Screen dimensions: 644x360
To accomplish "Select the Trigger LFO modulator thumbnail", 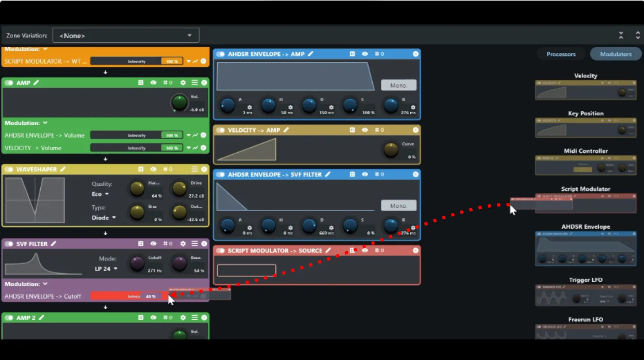I will 586,295.
